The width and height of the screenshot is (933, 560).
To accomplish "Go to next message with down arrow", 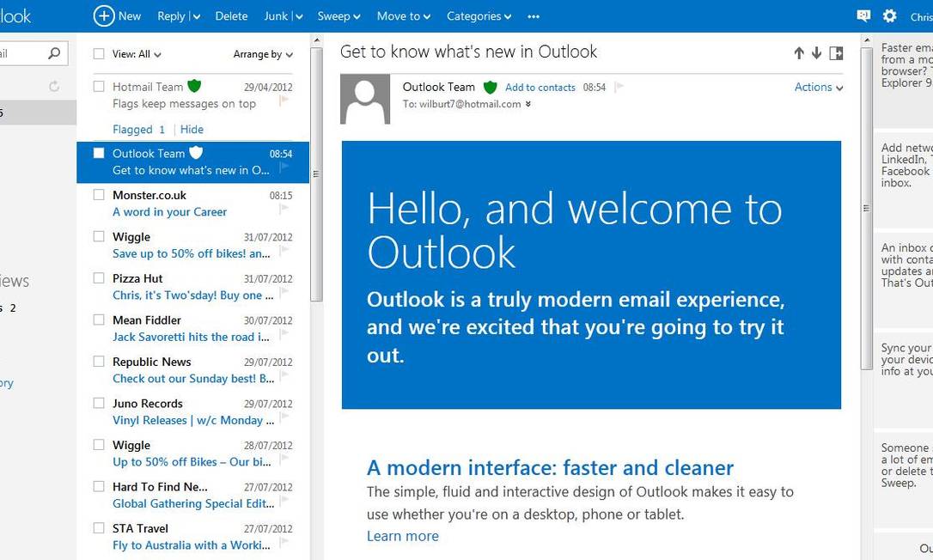I will click(x=816, y=53).
